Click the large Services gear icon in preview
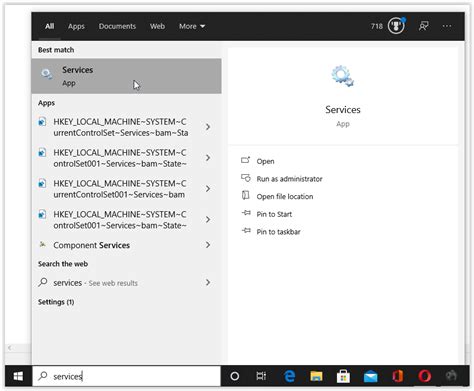The width and height of the screenshot is (474, 391). 343,76
